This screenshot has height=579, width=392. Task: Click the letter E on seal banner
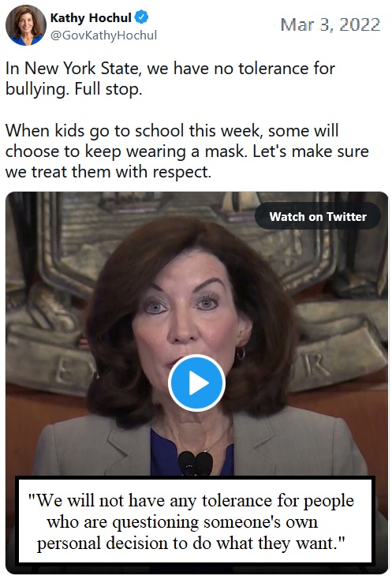pyautogui.click(x=64, y=372)
